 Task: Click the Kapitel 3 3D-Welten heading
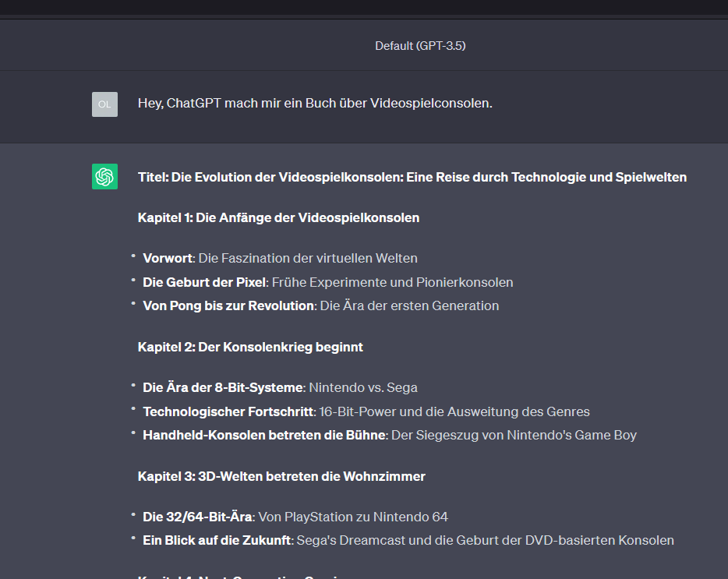(x=281, y=476)
